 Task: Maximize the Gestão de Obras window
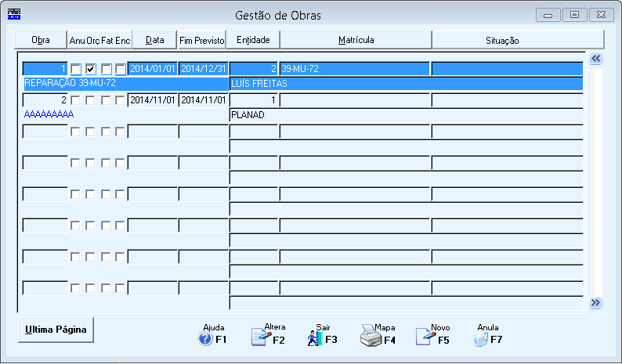[x=574, y=15]
